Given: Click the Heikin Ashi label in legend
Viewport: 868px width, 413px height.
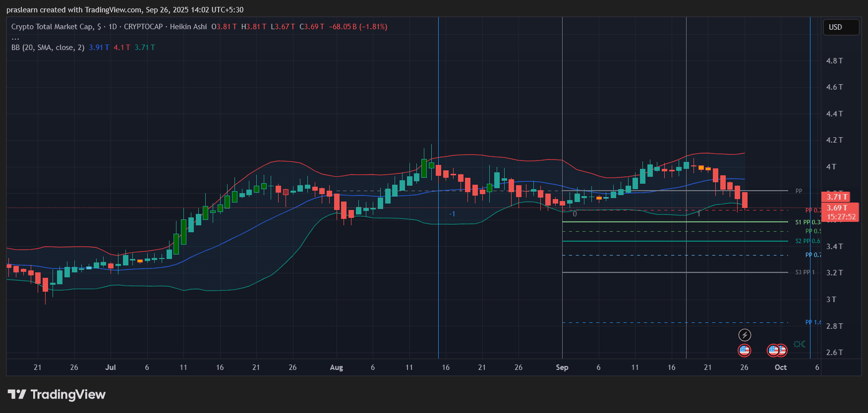Looking at the screenshot, I should 188,27.
